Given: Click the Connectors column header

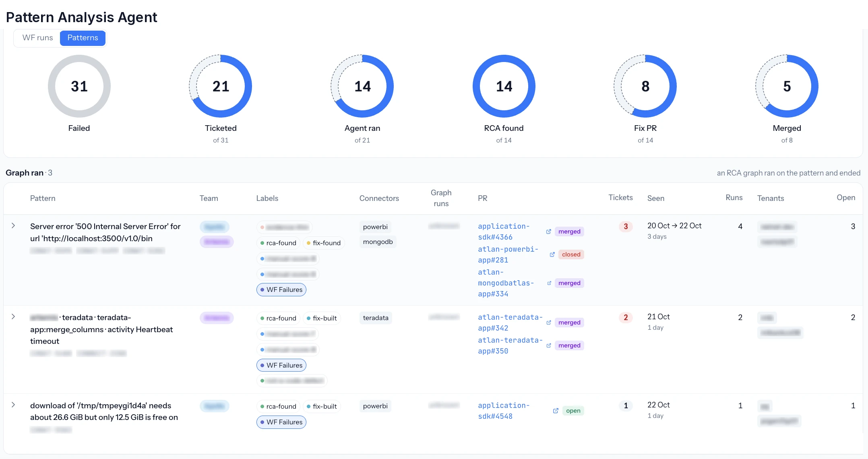Looking at the screenshot, I should coord(379,198).
